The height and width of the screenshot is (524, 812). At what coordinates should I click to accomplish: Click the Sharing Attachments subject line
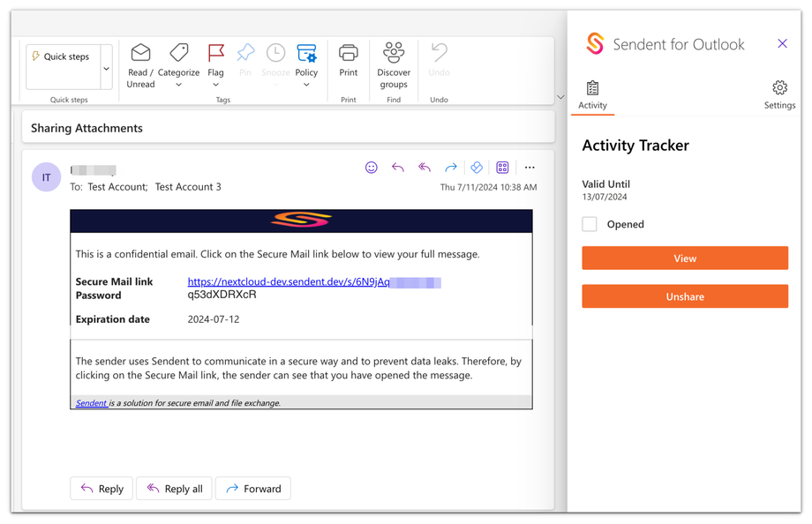click(x=86, y=129)
